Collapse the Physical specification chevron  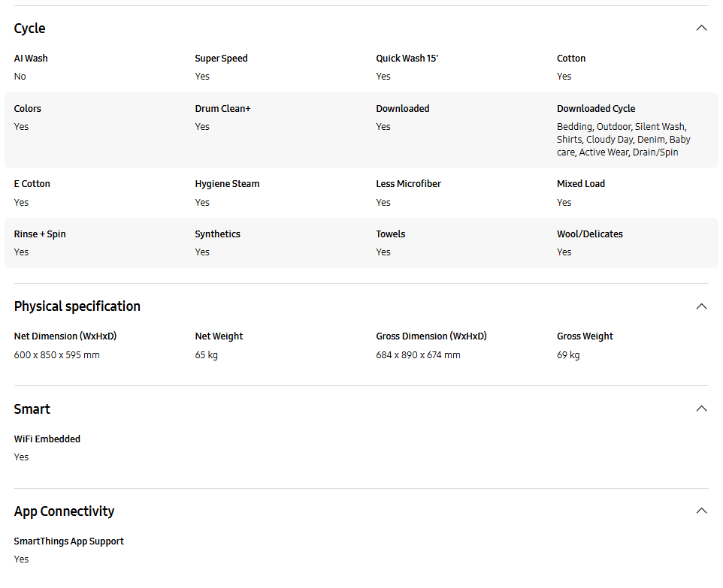[701, 306]
